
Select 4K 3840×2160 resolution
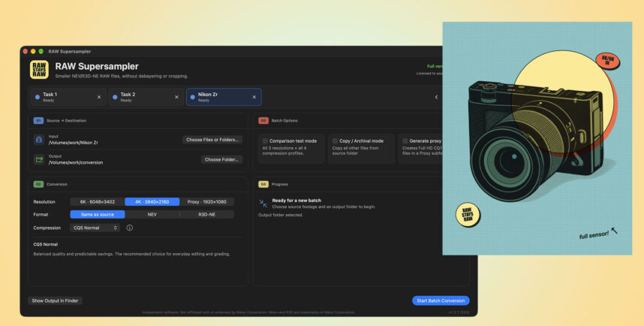tap(152, 202)
